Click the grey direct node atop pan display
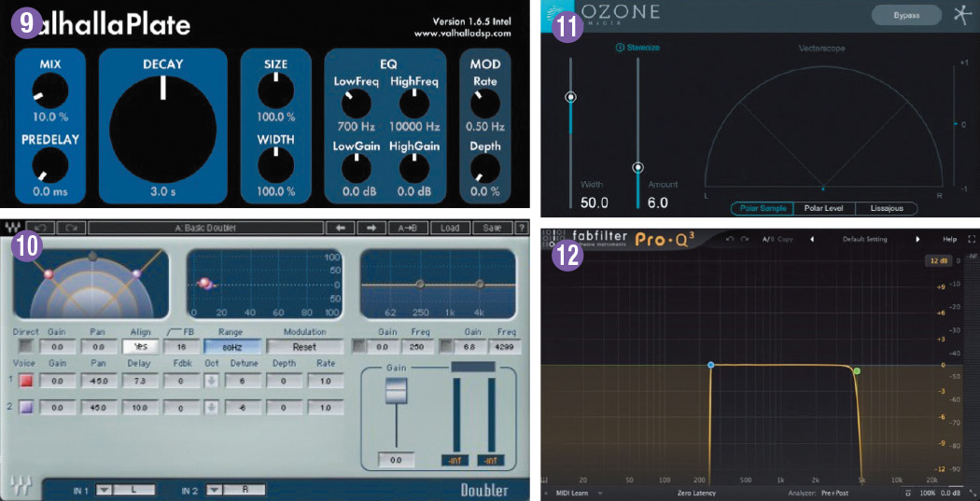This screenshot has height=501, width=980. click(92, 257)
